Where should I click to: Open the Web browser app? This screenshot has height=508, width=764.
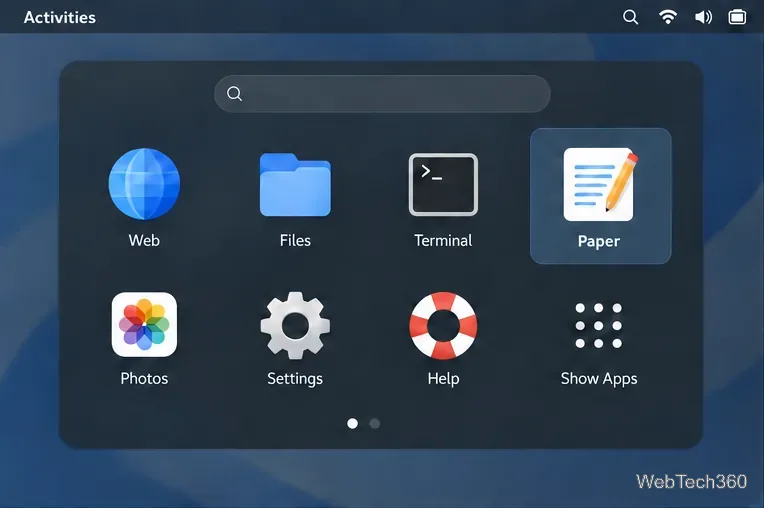[x=144, y=184]
